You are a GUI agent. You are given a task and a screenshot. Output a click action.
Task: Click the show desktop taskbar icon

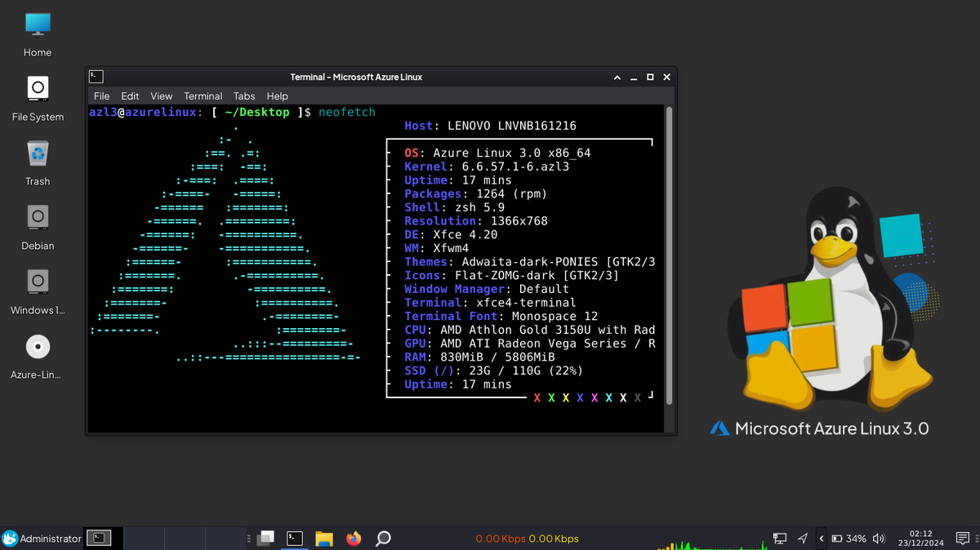click(265, 539)
